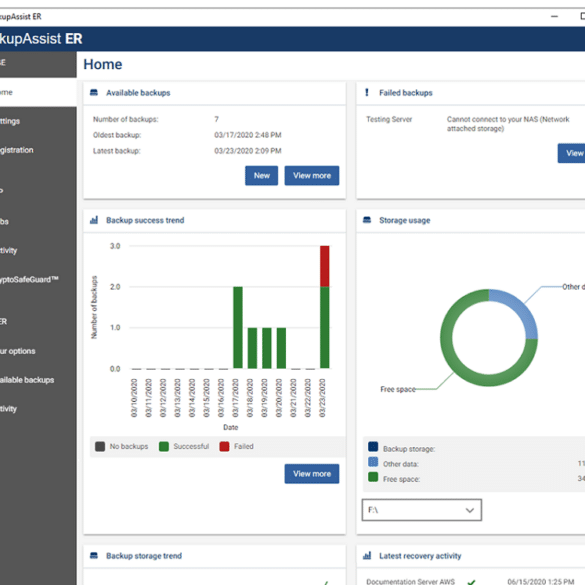Click the New backup button
The width and height of the screenshot is (585, 585).
(x=262, y=175)
